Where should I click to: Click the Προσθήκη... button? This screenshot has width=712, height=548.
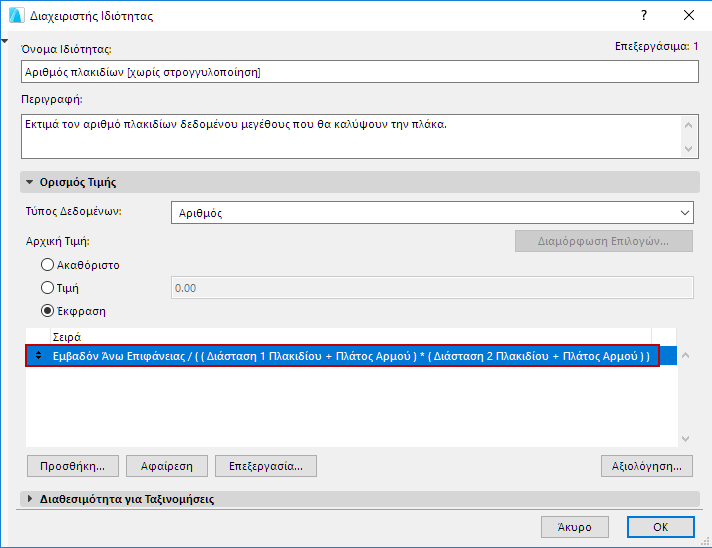point(73,466)
